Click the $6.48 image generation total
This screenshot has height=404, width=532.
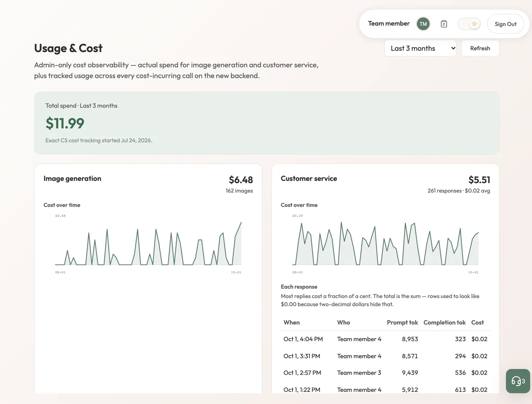tap(241, 180)
